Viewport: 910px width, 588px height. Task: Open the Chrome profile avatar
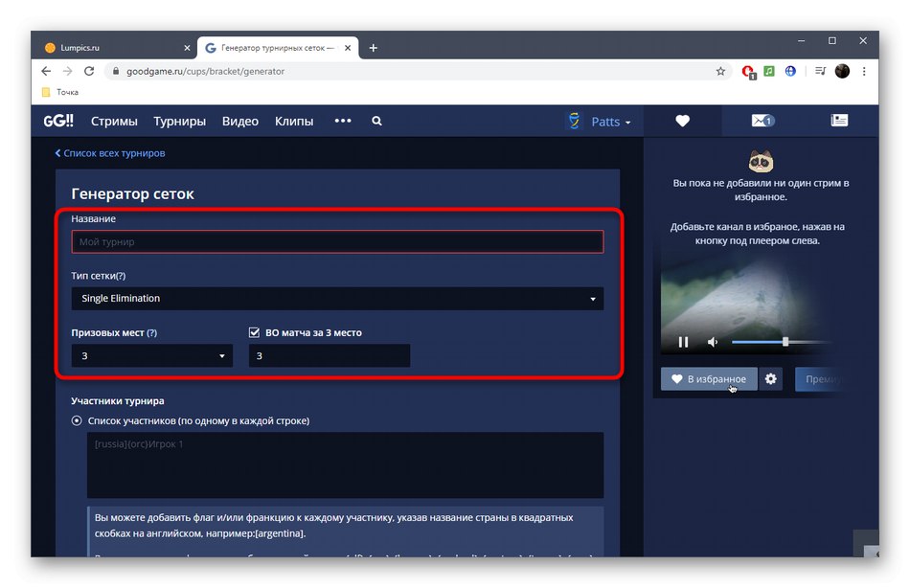tap(842, 71)
